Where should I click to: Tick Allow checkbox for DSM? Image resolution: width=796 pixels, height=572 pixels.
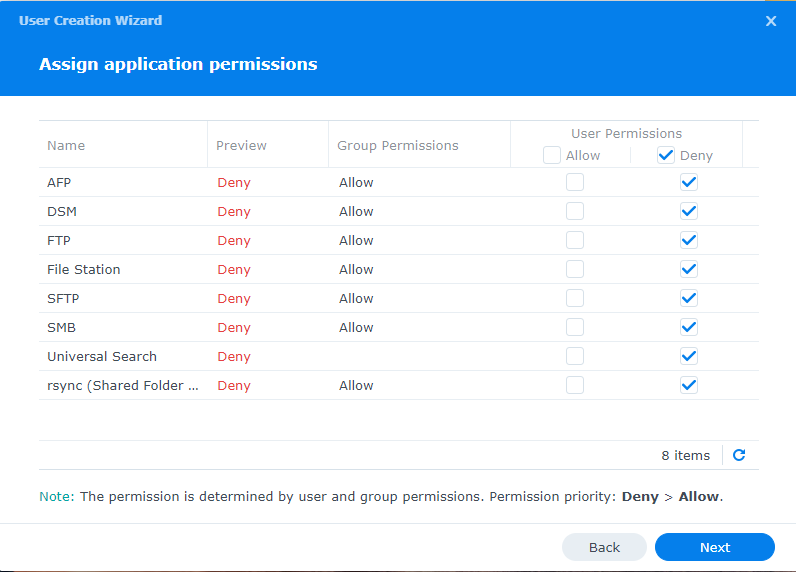[x=575, y=211]
